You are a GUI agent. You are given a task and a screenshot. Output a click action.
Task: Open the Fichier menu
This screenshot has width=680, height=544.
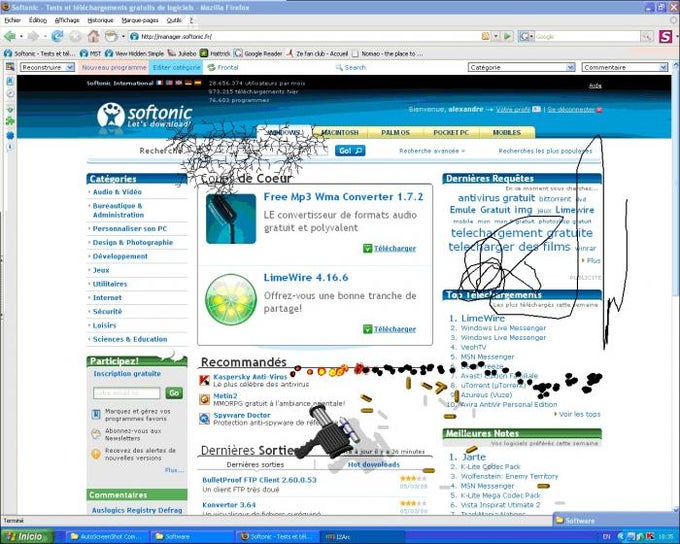coord(12,20)
